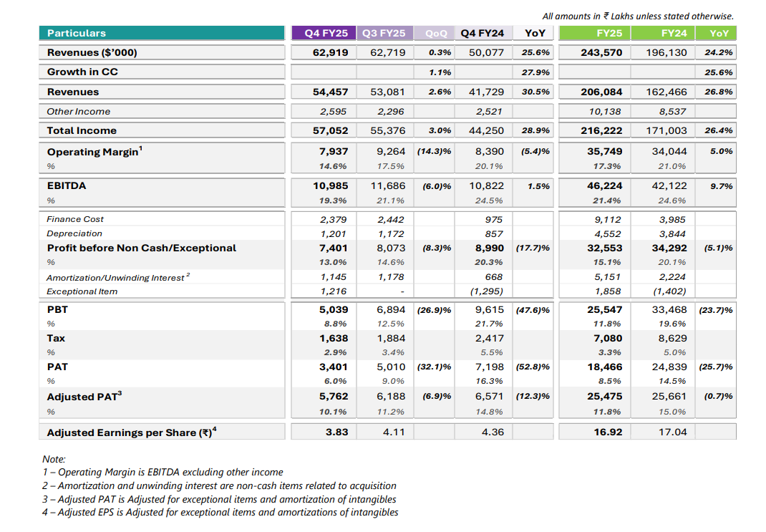Click the 'Amortization/Unwinding Interest' row label
The width and height of the screenshot is (766, 532).
click(117, 277)
